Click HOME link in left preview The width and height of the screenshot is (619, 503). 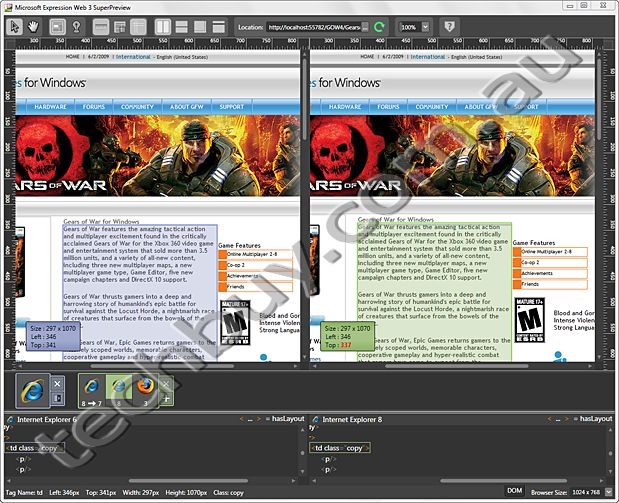[72, 56]
